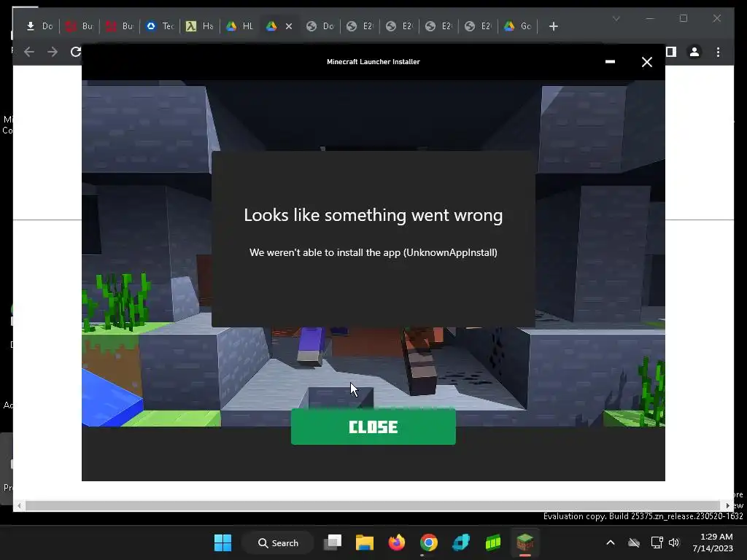Viewport: 747px width, 560px height.
Task: Go back in Chrome browser
Action: pos(29,52)
